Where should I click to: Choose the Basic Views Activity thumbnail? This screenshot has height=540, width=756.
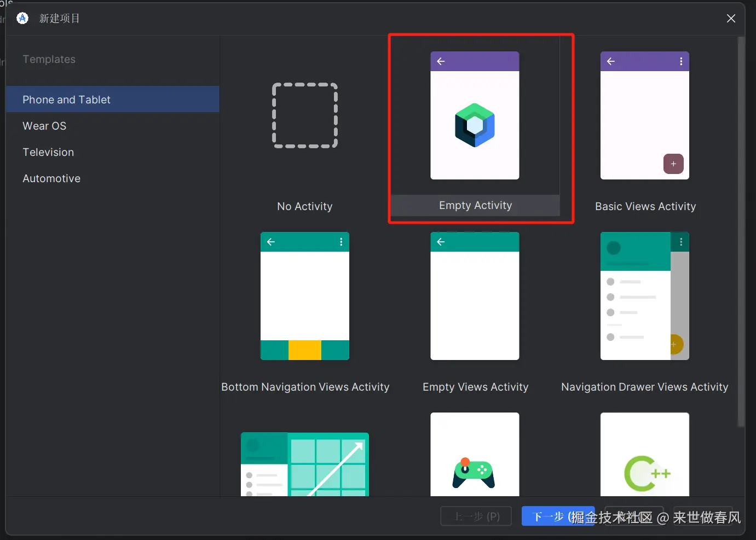click(x=645, y=115)
